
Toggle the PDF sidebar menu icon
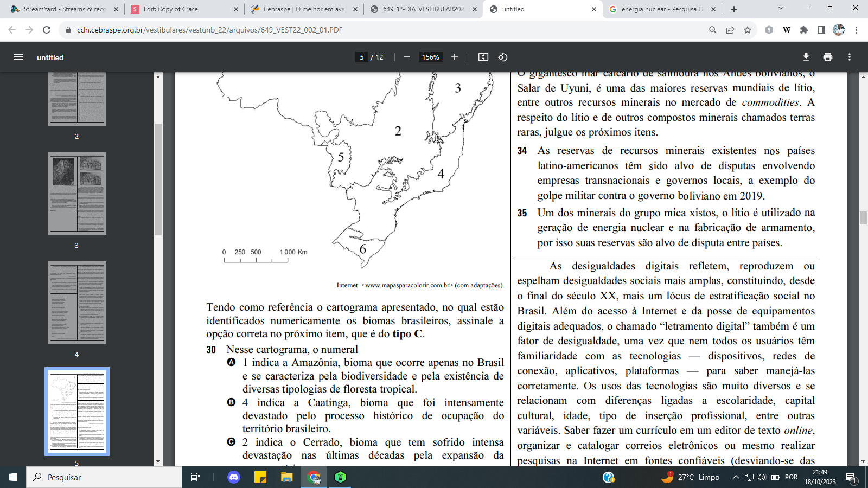pyautogui.click(x=18, y=57)
